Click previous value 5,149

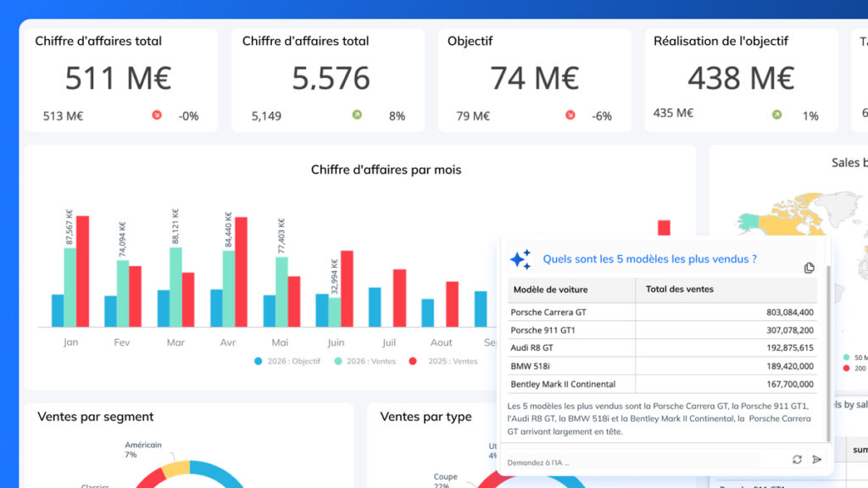(x=266, y=116)
